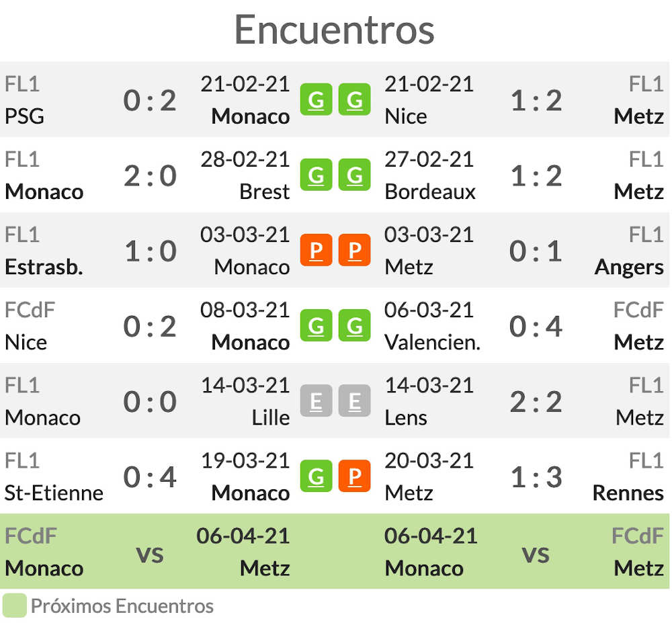The height and width of the screenshot is (623, 672).
Task: Open the Bordeaux 1:2 Metz score
Action: pos(536,176)
